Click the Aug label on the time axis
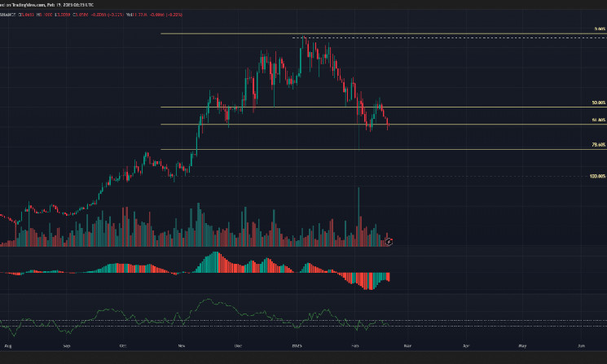This screenshot has height=364, width=607. (8, 346)
